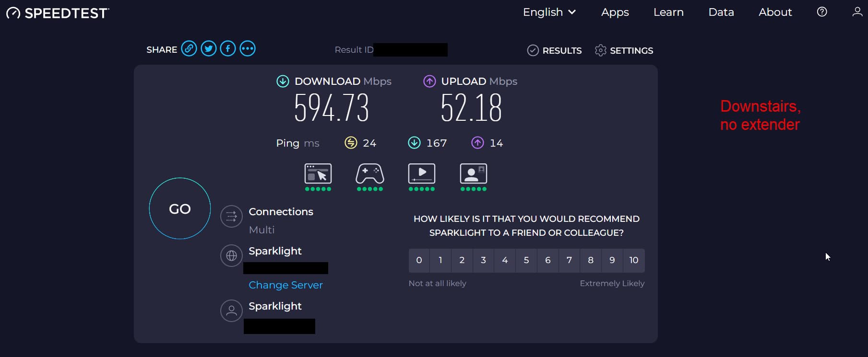Rate recommendation as 10
Viewport: 868px width, 357px height.
[634, 260]
